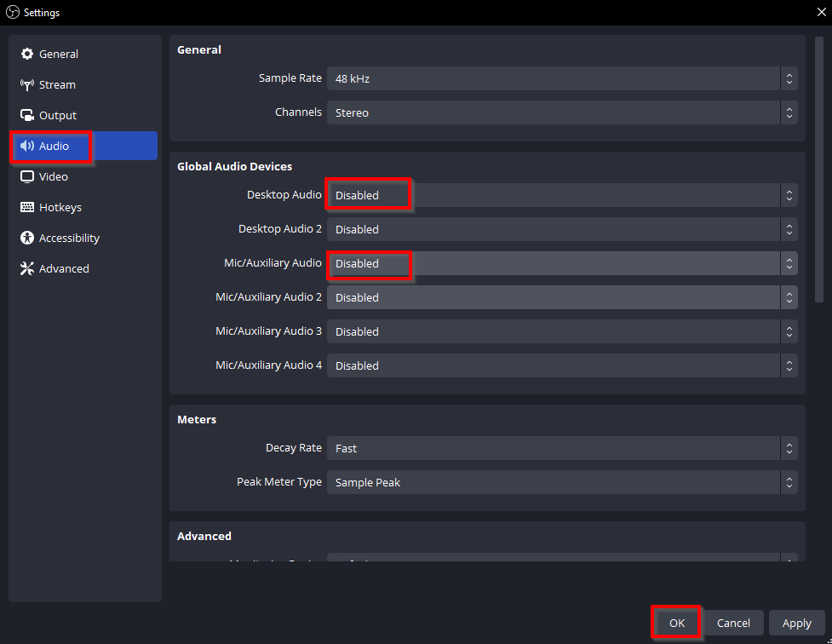832x644 pixels.
Task: Click the Video monitor icon
Action: point(27,177)
